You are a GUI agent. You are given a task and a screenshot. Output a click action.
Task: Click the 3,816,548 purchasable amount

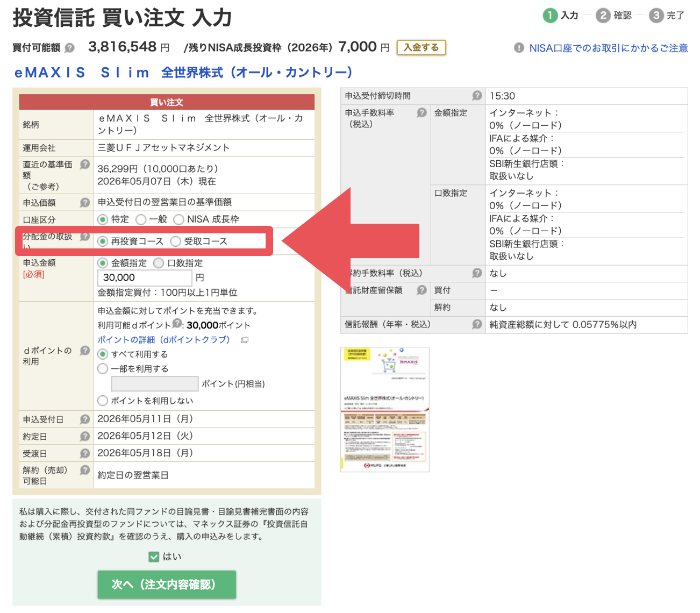[123, 47]
